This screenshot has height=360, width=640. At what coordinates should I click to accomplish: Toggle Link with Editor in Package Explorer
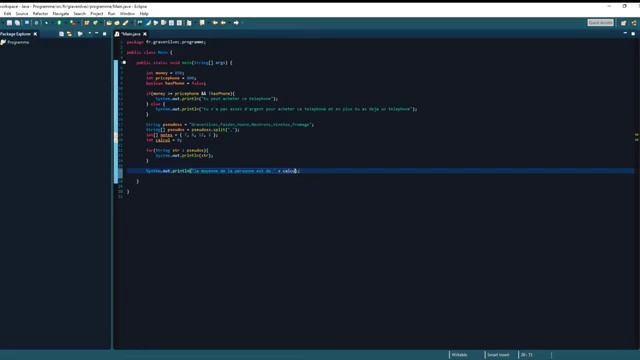click(69, 34)
